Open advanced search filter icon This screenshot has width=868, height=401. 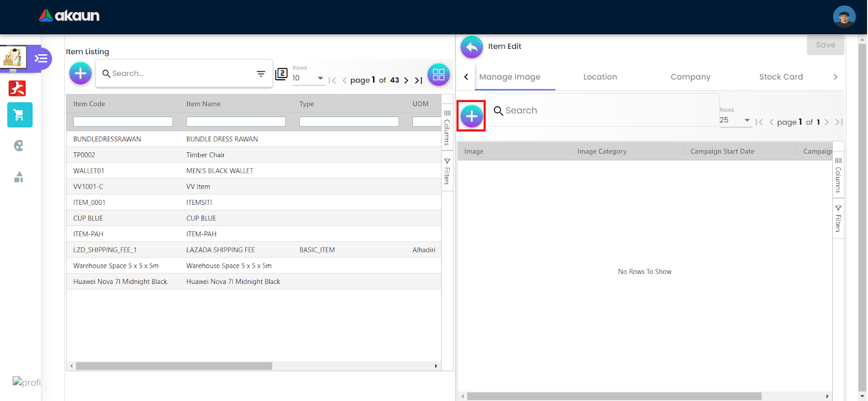[x=261, y=74]
